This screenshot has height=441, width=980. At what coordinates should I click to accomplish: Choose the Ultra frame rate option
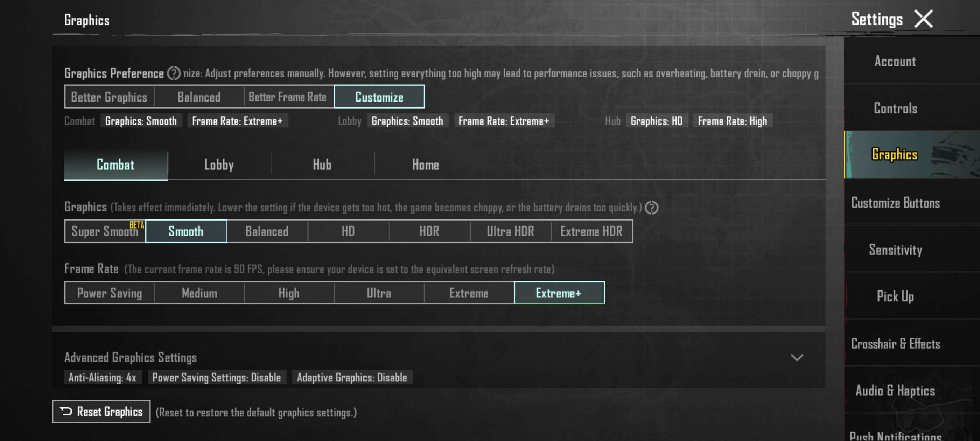tap(379, 293)
